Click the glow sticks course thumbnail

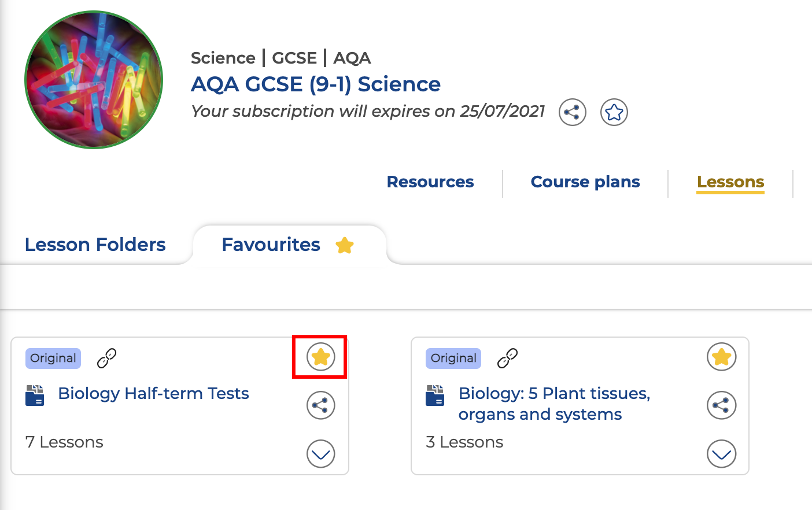[94, 80]
